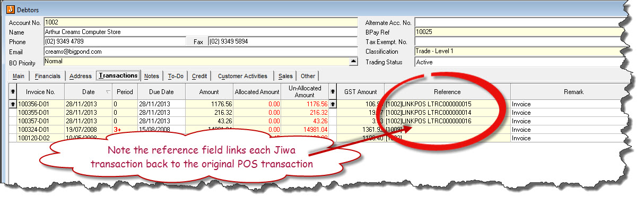
Task: Switch to the To-Do tab
Action: tap(176, 76)
